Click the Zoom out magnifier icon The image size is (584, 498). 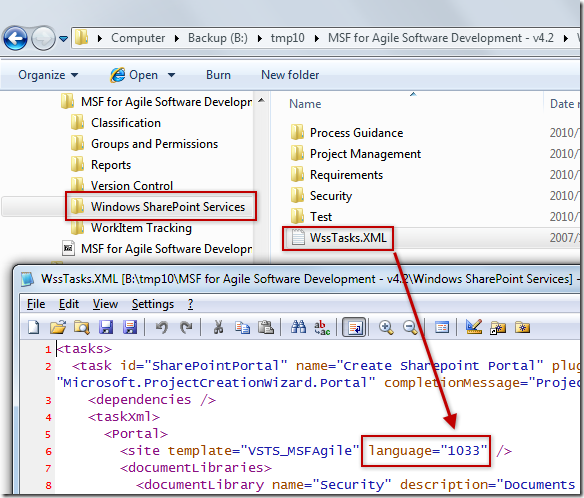pyautogui.click(x=410, y=327)
